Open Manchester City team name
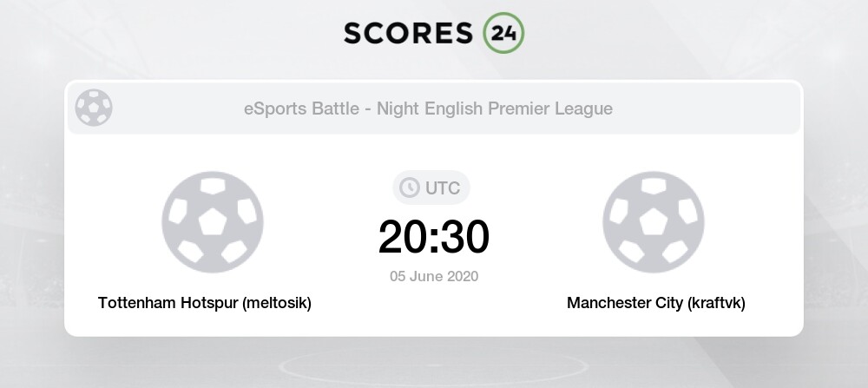The width and height of the screenshot is (868, 388). click(x=623, y=303)
